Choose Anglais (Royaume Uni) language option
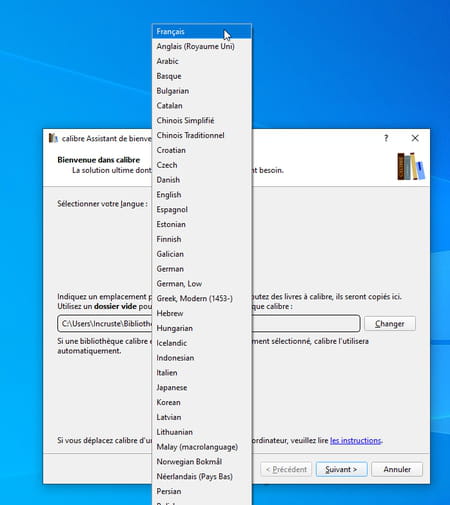This screenshot has width=450, height=505. pos(202,46)
